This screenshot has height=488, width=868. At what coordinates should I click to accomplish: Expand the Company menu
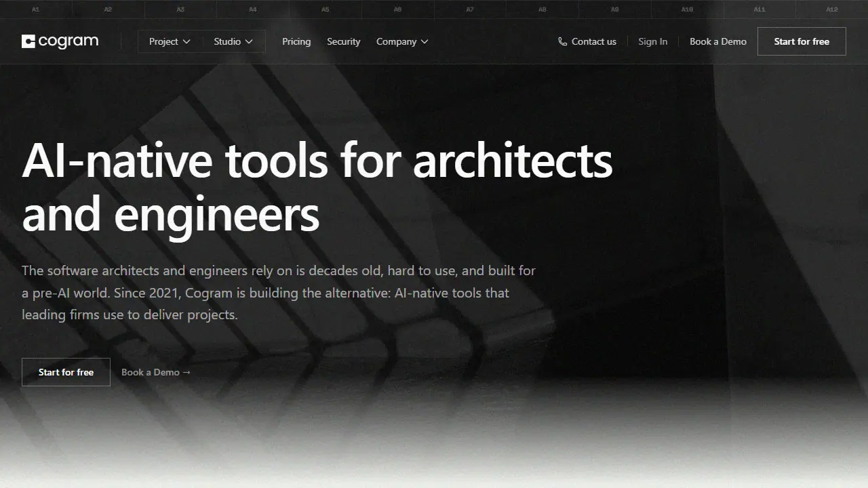point(402,41)
